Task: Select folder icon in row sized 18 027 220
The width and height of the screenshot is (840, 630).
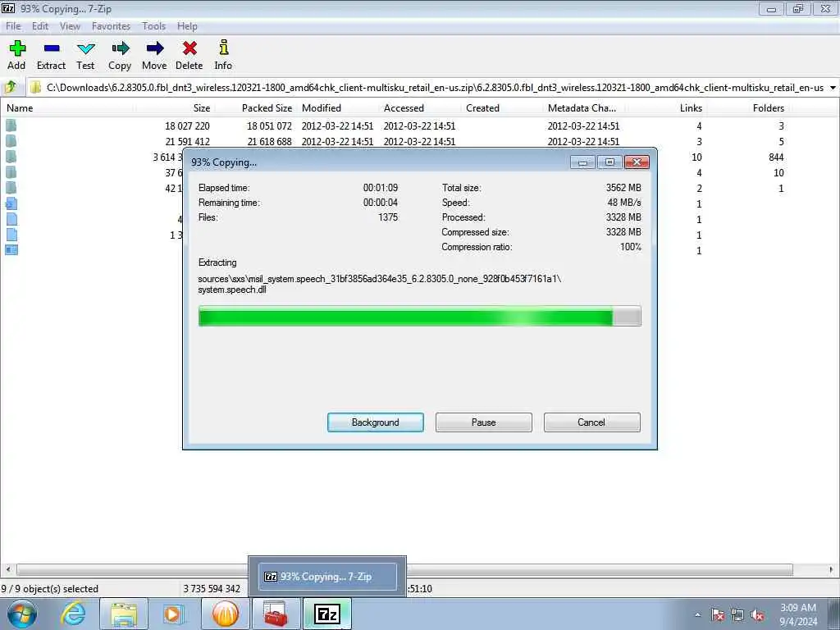Action: pos(11,126)
